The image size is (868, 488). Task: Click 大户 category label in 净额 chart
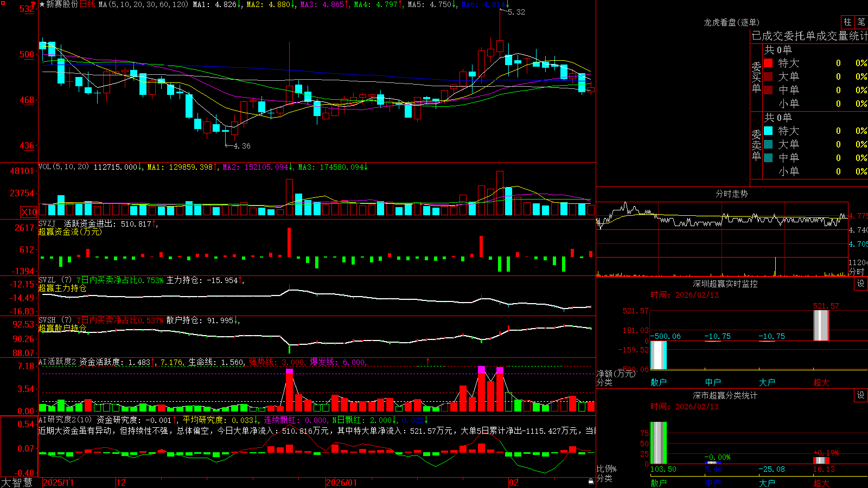[767, 382]
